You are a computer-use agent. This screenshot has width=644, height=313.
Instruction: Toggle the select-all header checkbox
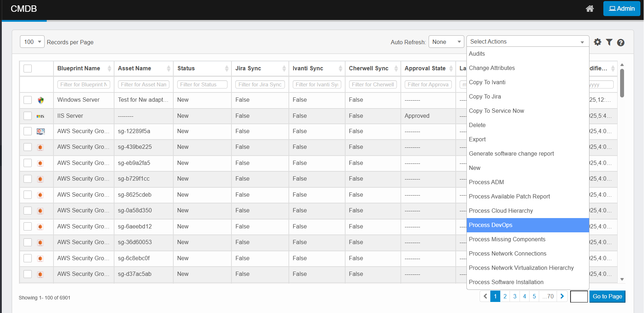[28, 69]
